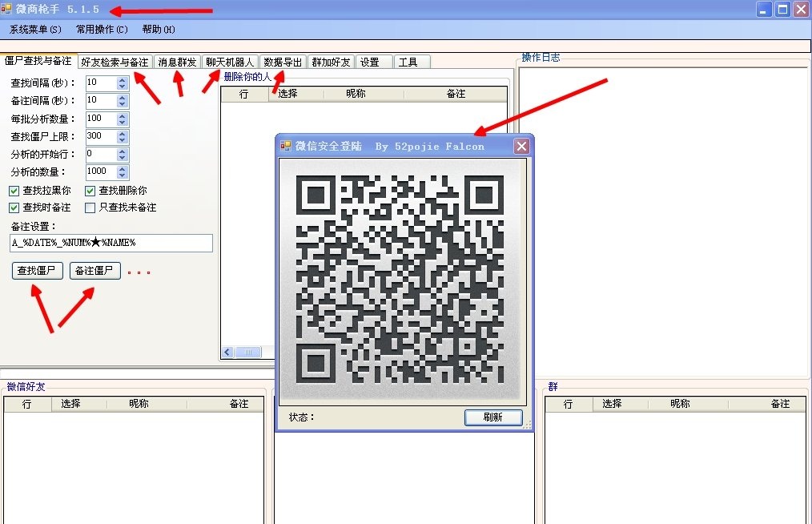Increase 分析的开始行 spinner value
The height and width of the screenshot is (524, 812).
tap(123, 151)
